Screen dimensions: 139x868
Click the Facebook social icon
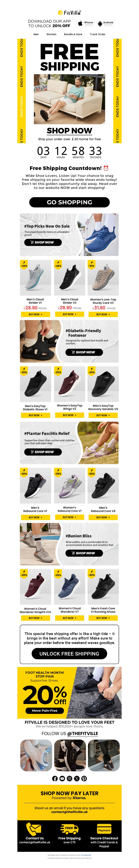pos(55,778)
